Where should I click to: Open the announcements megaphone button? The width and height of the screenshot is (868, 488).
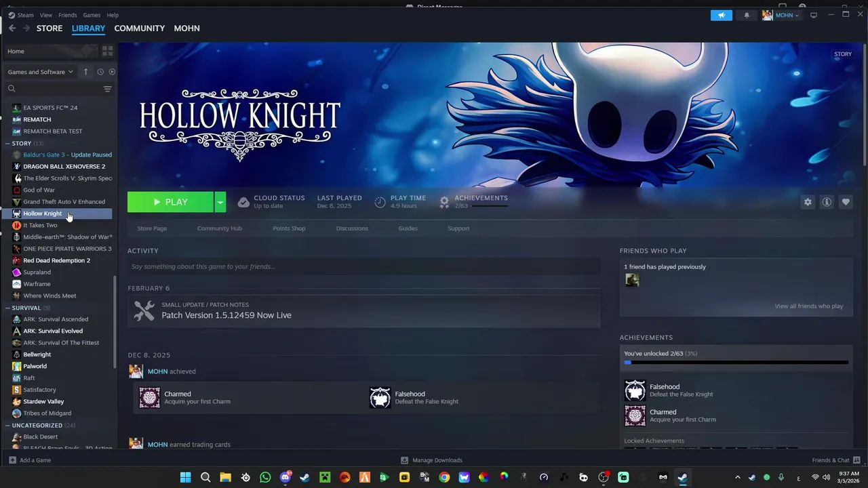(722, 15)
